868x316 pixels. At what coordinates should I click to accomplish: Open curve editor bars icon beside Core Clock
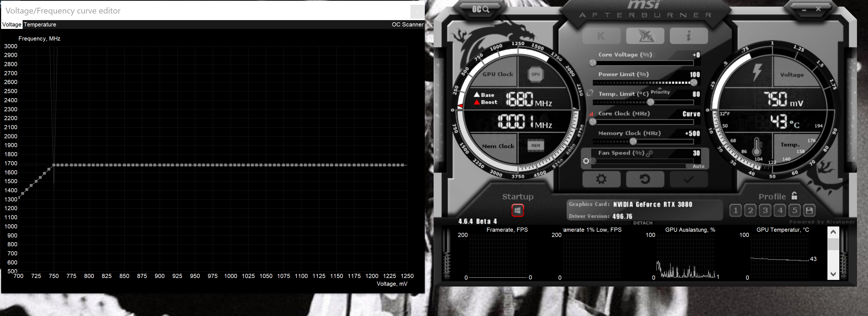pos(590,114)
